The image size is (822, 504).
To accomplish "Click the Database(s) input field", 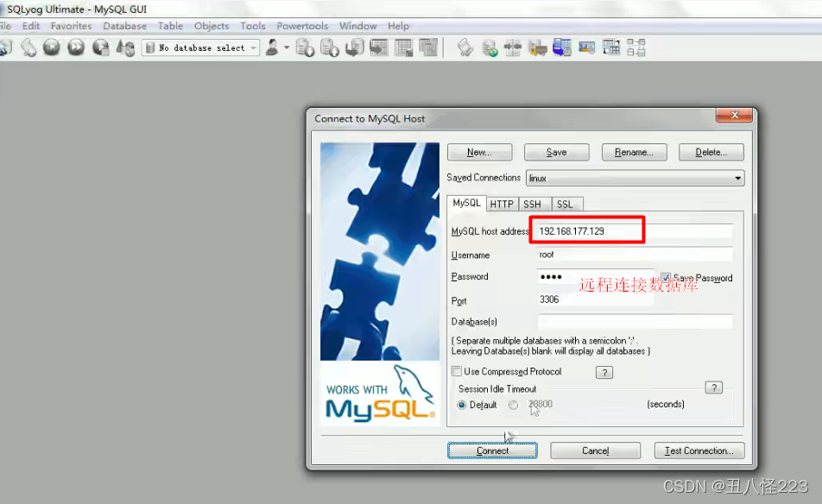I will [635, 322].
